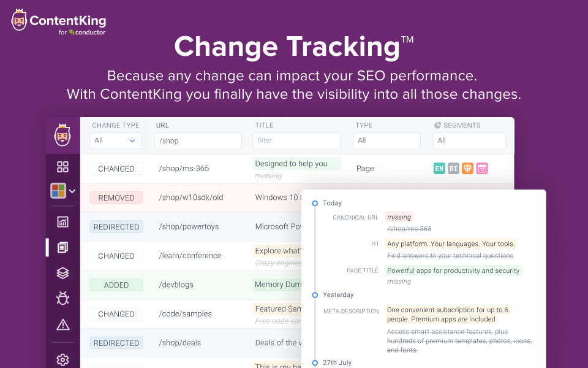Click the green EN segment badge
The image size is (588, 368).
click(x=439, y=168)
